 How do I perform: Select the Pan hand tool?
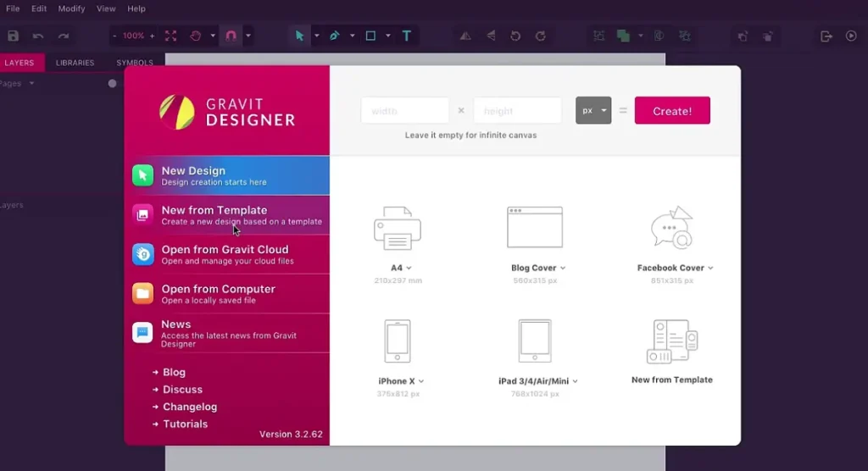(196, 36)
